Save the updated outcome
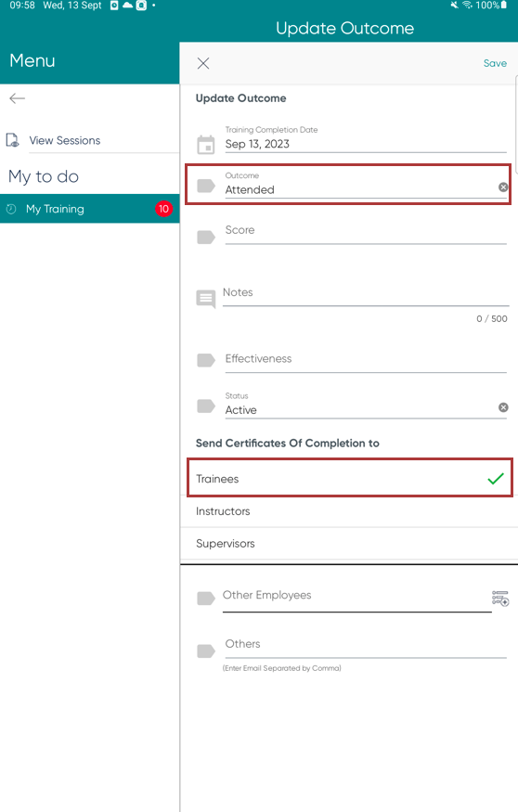 (495, 63)
